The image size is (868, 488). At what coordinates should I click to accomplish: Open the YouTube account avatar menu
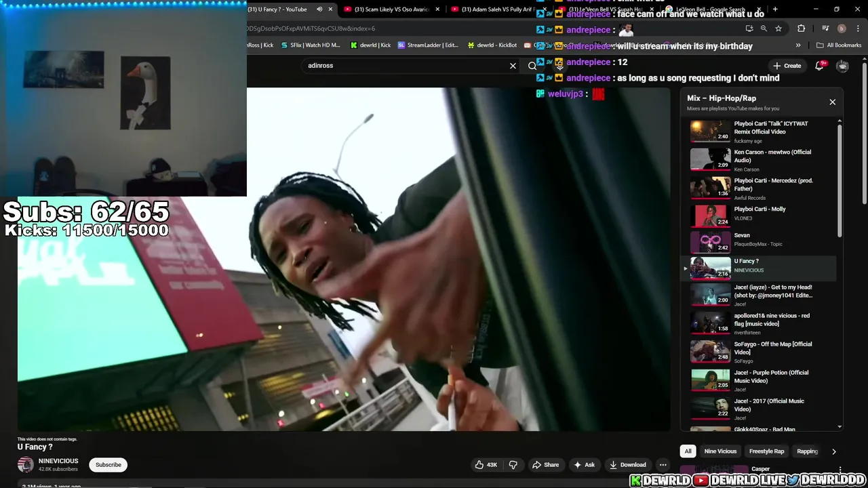click(x=842, y=66)
